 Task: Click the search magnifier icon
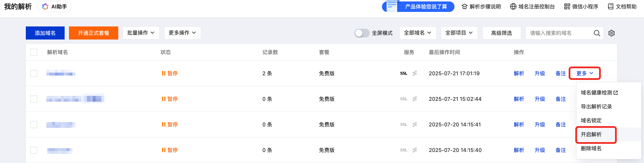597,33
